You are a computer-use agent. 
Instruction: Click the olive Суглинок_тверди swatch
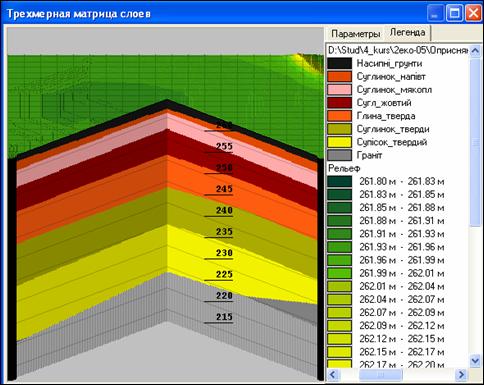click(x=339, y=129)
